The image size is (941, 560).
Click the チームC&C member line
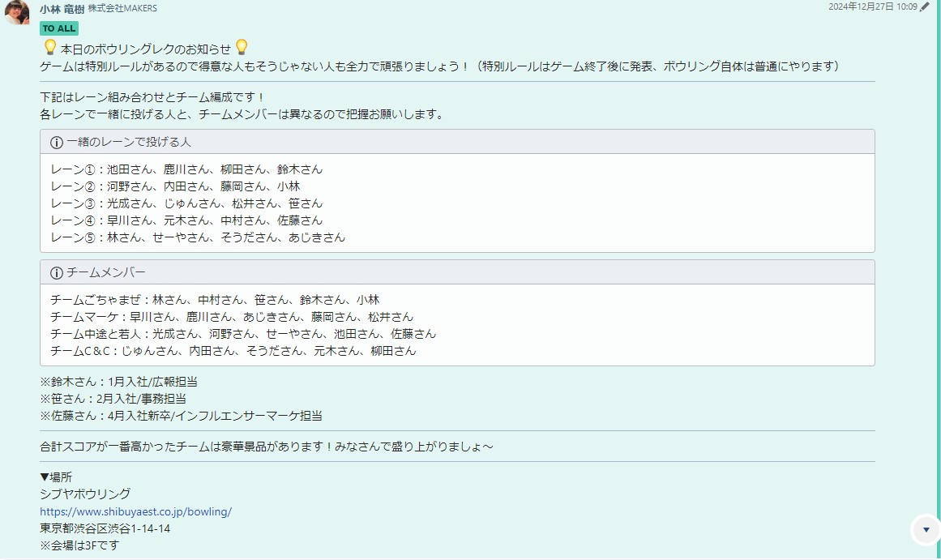pos(233,351)
